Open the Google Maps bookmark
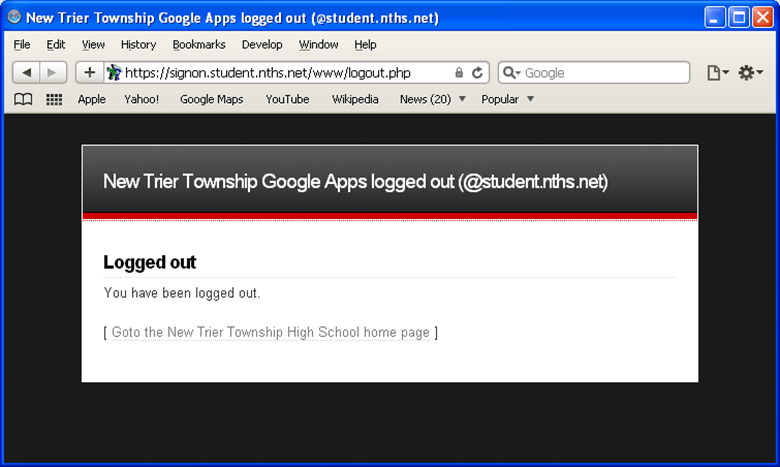 pos(211,99)
